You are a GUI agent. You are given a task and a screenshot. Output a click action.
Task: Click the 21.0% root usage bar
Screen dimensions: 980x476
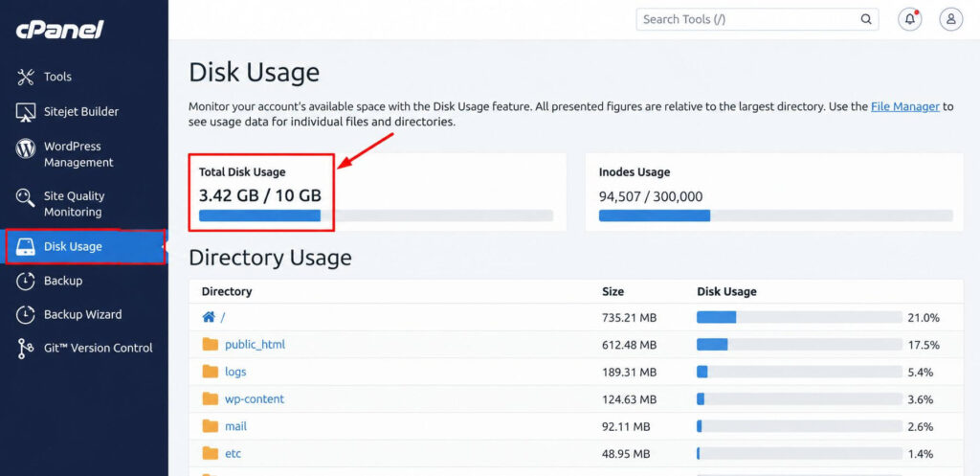pyautogui.click(x=799, y=317)
